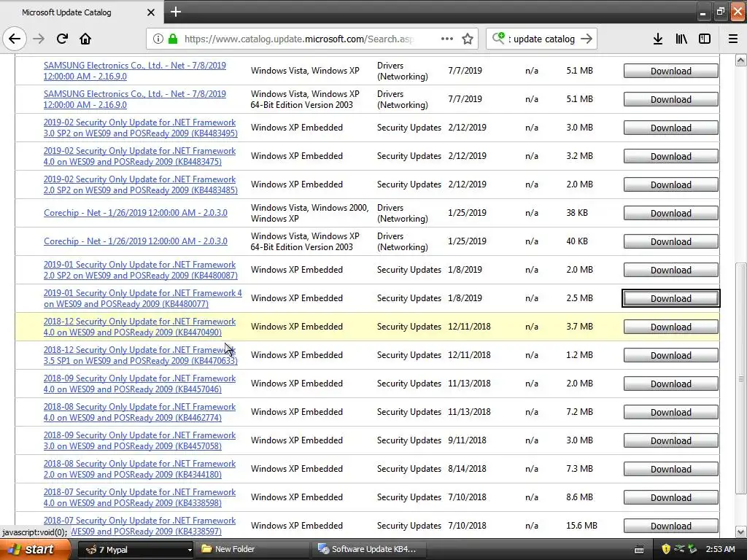Open page actions three-dot menu
Viewport: 747px width, 560px height.
[447, 39]
